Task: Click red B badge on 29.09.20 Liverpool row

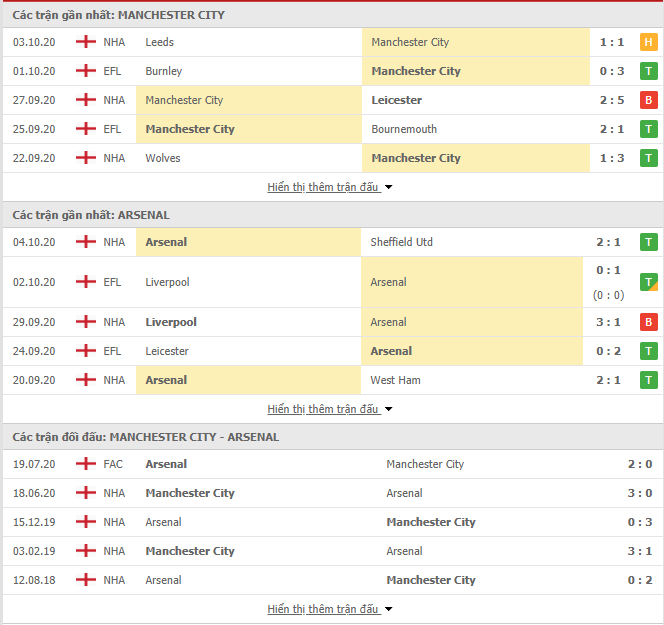Action: pyautogui.click(x=649, y=322)
